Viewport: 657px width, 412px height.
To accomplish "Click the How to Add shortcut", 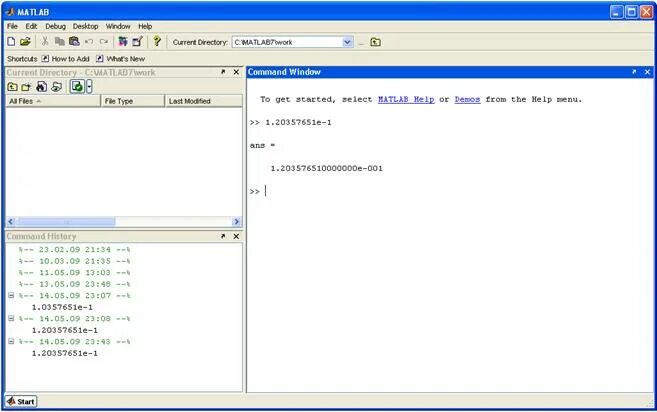I will [x=65, y=59].
